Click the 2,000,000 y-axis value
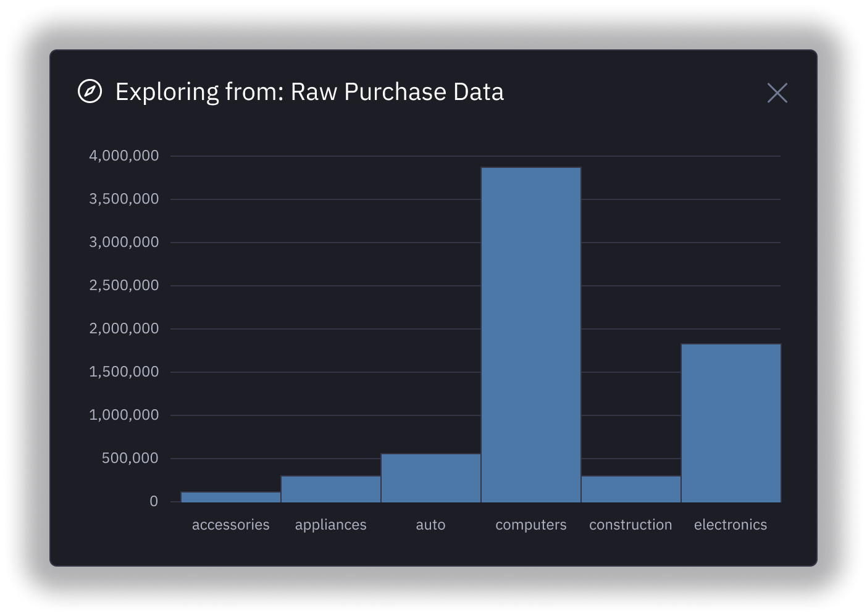Screen dimensions: 867x616 point(124,328)
